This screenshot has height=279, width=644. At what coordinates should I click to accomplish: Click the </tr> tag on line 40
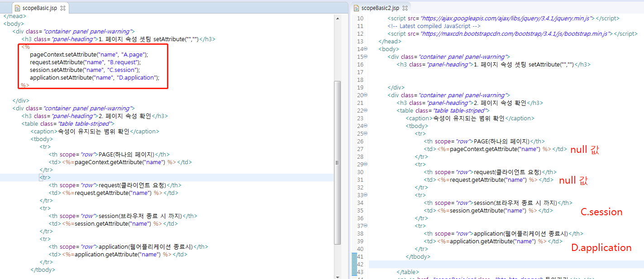[421, 249]
